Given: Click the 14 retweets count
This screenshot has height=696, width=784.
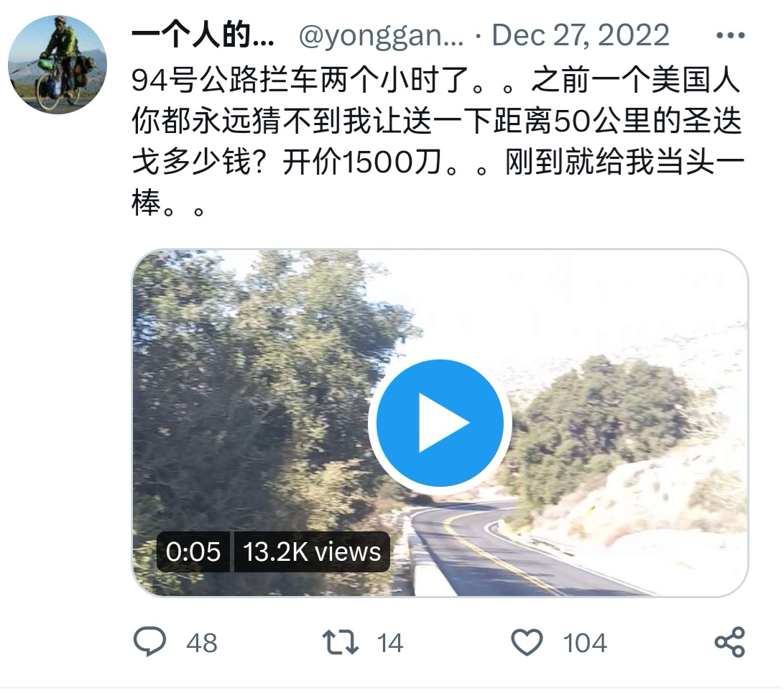Looking at the screenshot, I should coord(390,643).
